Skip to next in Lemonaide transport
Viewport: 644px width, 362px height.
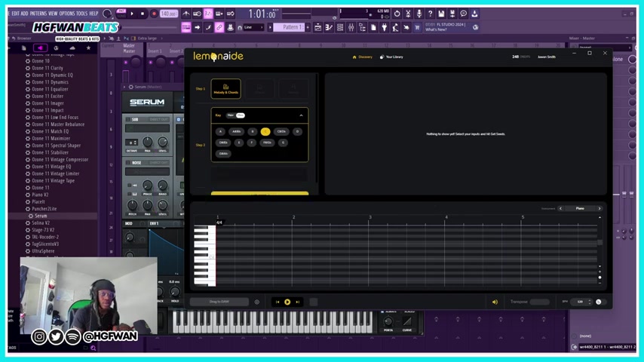(x=298, y=302)
